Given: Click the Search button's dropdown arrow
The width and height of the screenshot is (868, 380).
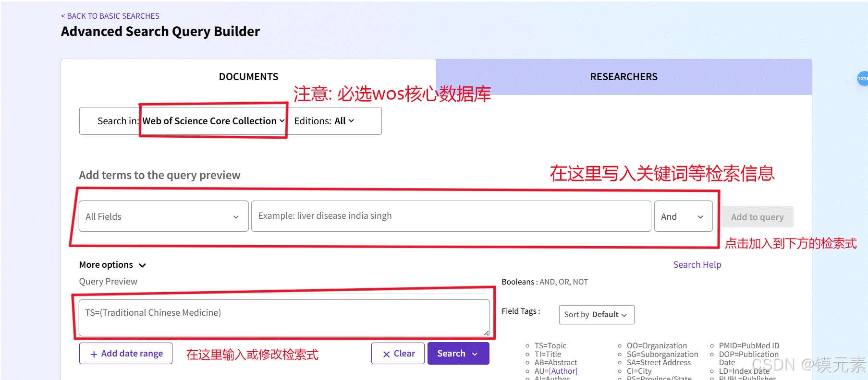Looking at the screenshot, I should point(475,354).
